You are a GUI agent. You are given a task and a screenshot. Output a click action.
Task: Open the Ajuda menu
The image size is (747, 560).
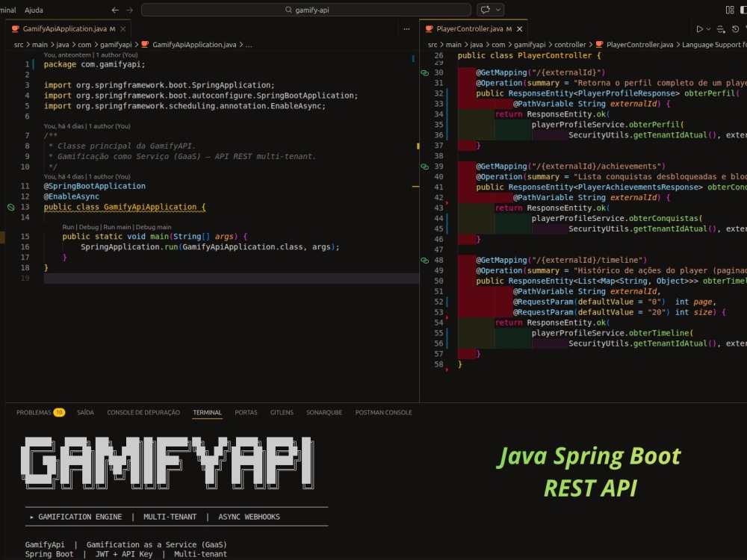click(x=34, y=10)
